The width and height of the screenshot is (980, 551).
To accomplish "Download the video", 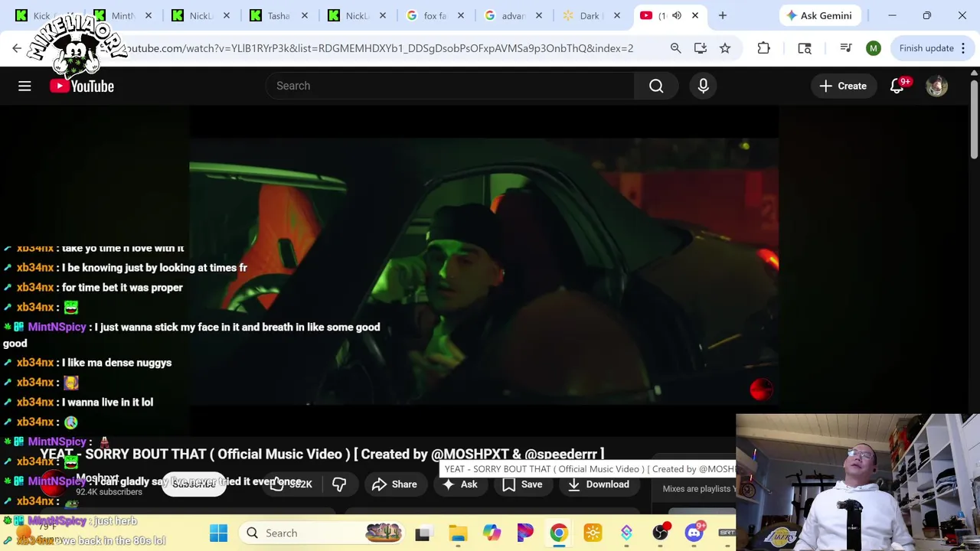I will point(599,484).
